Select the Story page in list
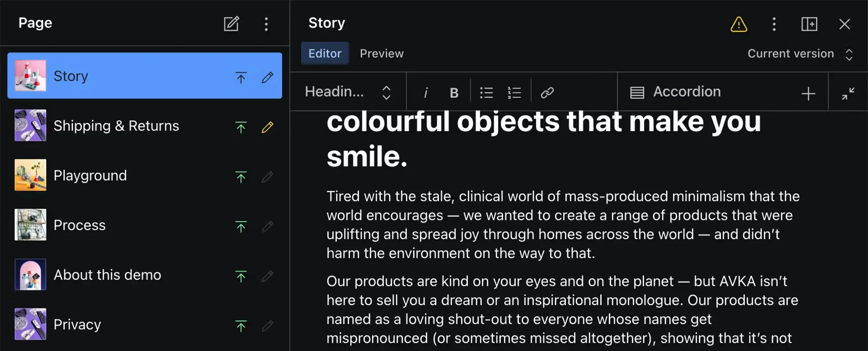 coord(145,75)
